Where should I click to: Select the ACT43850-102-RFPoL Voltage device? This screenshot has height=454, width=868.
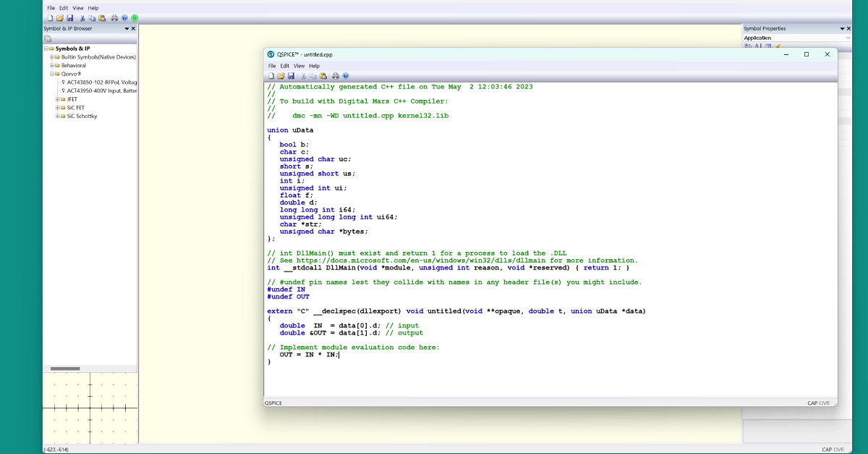(97, 82)
